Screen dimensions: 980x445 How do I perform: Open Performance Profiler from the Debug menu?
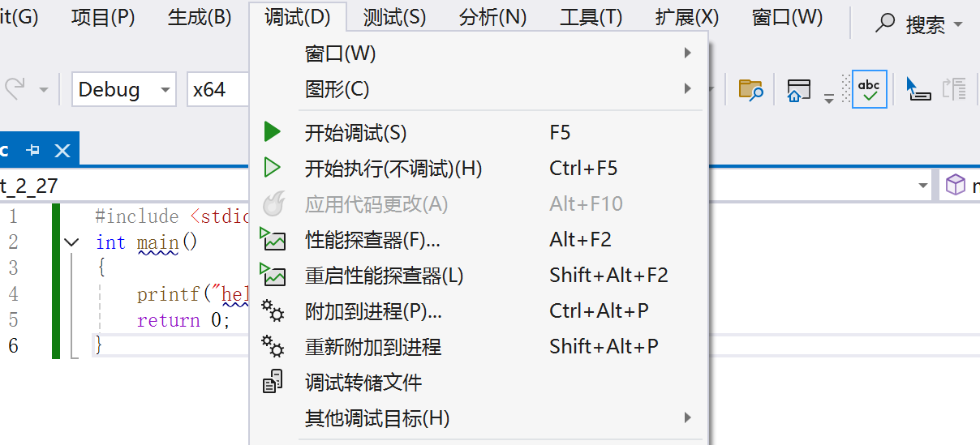(372, 240)
